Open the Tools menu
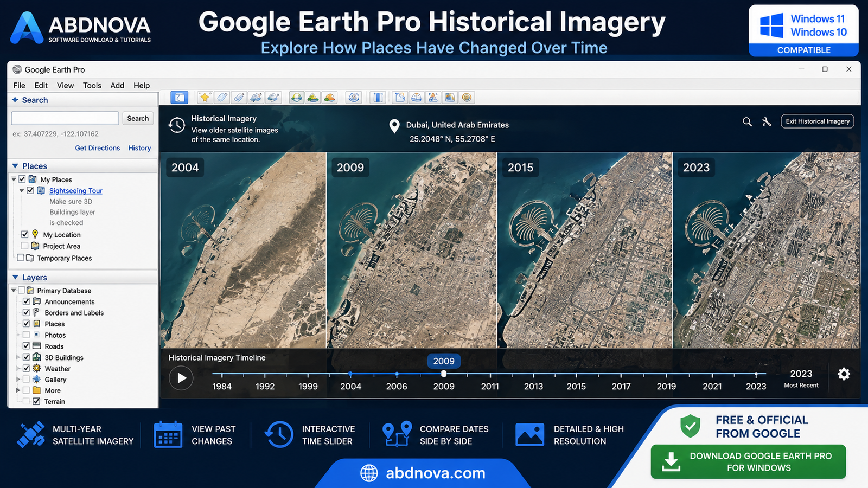Viewport: 868px width, 488px height. [x=92, y=85]
